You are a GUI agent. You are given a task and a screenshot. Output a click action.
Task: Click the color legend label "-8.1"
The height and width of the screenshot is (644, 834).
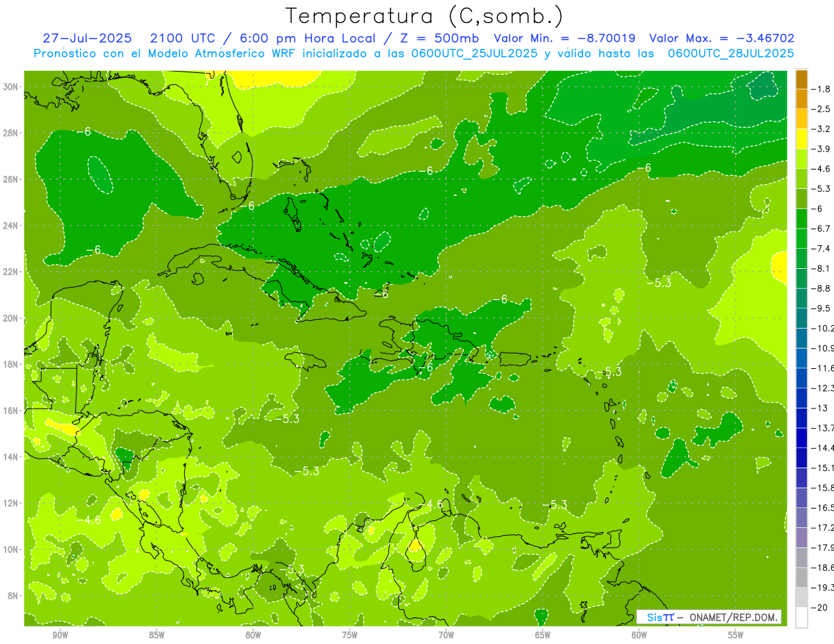click(821, 268)
